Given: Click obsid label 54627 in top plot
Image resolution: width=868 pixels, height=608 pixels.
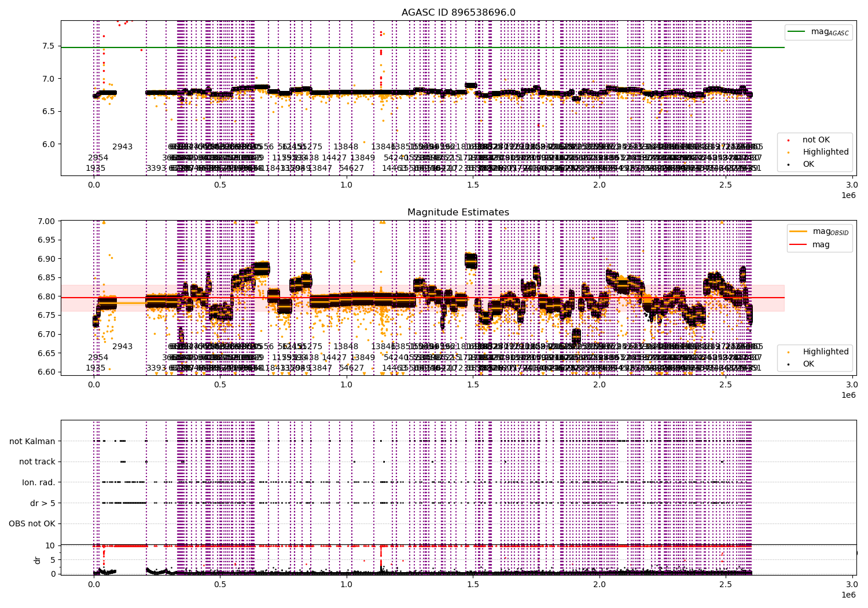Looking at the screenshot, I should pos(352,169).
